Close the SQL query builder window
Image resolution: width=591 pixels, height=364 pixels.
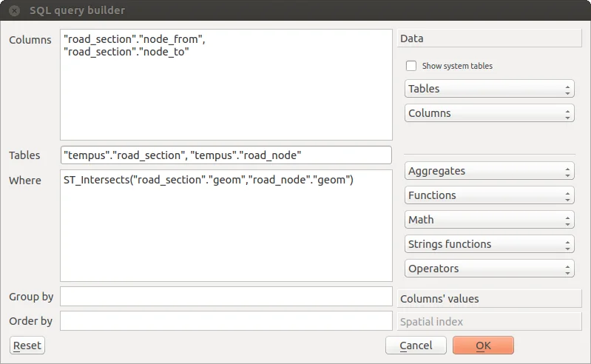(13, 10)
